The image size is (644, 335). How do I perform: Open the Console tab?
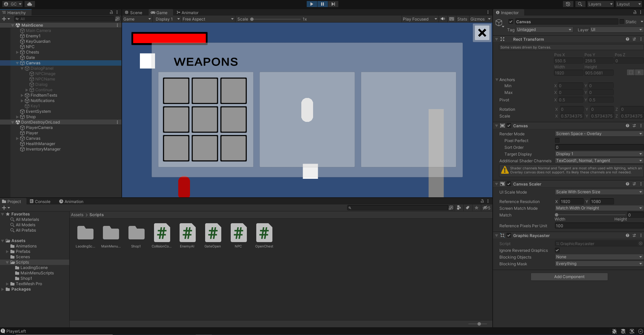point(40,201)
